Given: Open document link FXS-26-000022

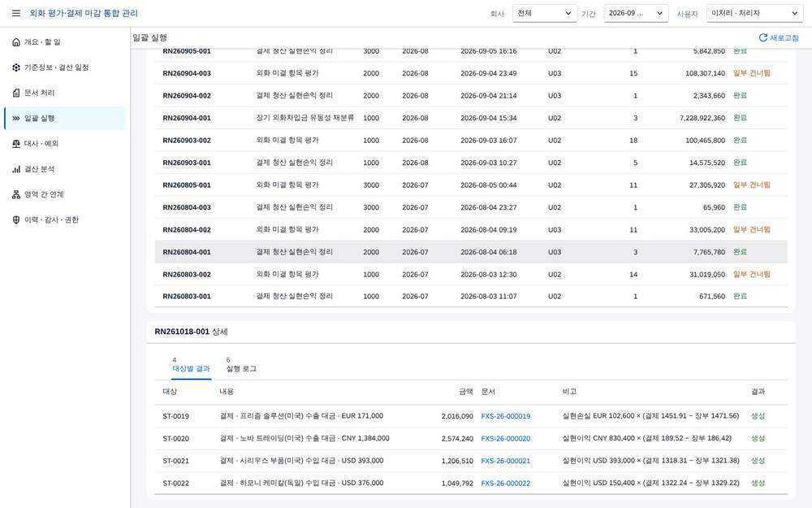Looking at the screenshot, I should tap(505, 483).
